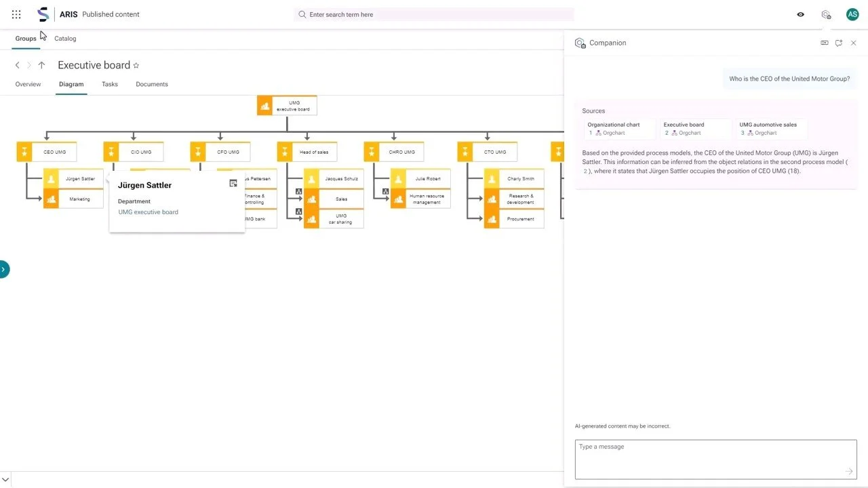Switch to the Tasks tab

click(x=110, y=84)
